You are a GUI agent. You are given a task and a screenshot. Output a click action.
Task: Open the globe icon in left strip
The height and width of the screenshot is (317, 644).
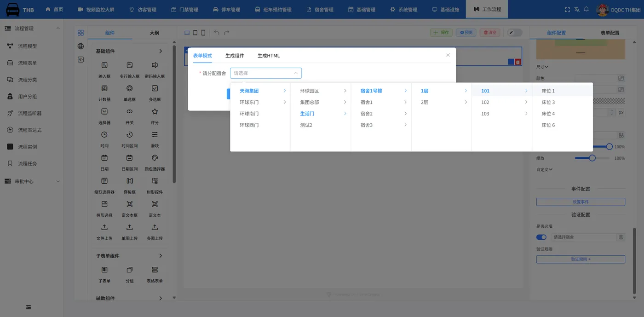pyautogui.click(x=80, y=46)
